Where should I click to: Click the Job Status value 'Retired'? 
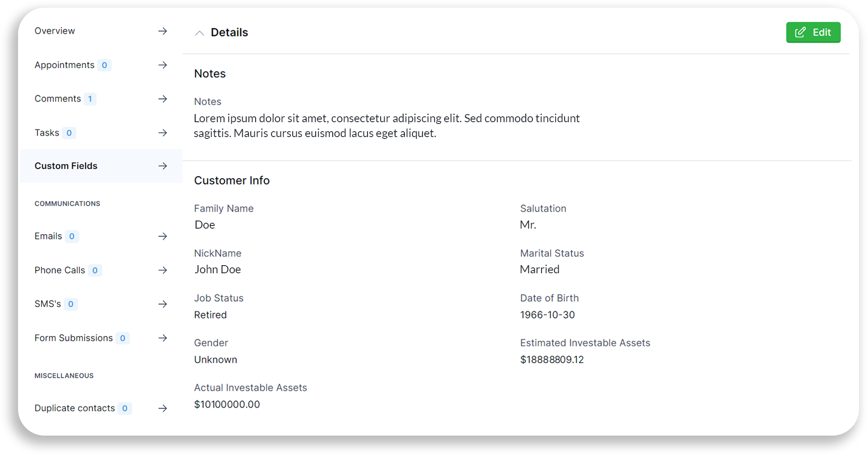pos(211,315)
